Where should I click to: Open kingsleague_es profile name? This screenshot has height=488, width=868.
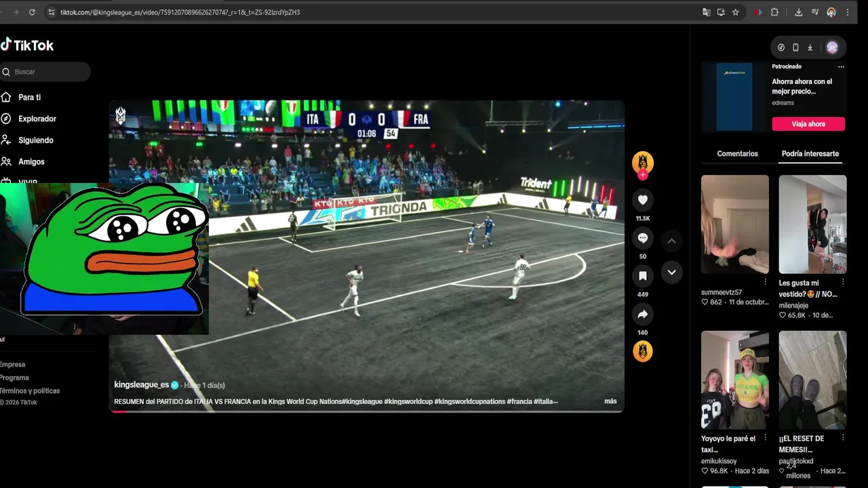pos(141,385)
